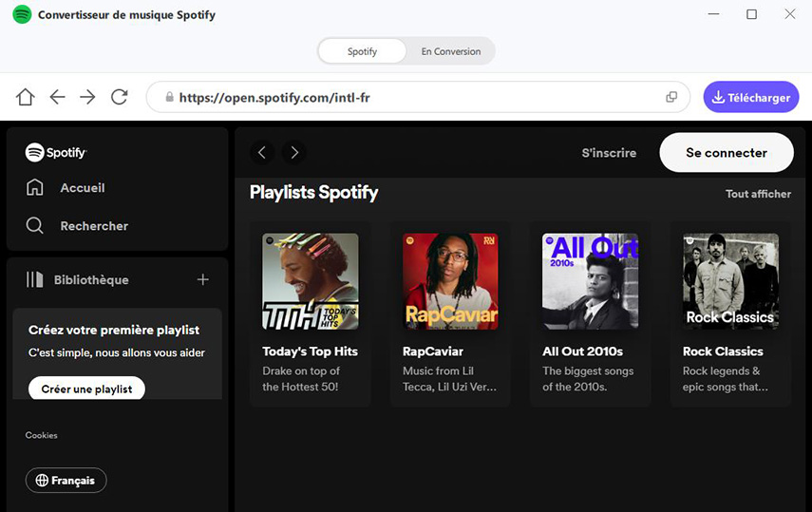812x512 pixels.
Task: Open the Cookies link
Action: tap(42, 435)
